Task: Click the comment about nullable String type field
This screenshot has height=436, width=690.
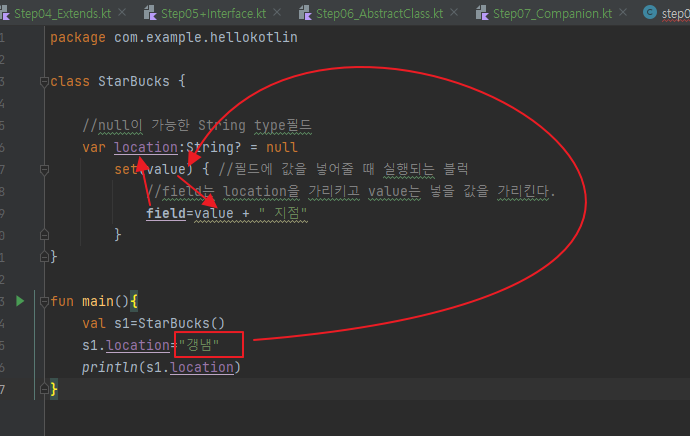Action: click(x=197, y=125)
